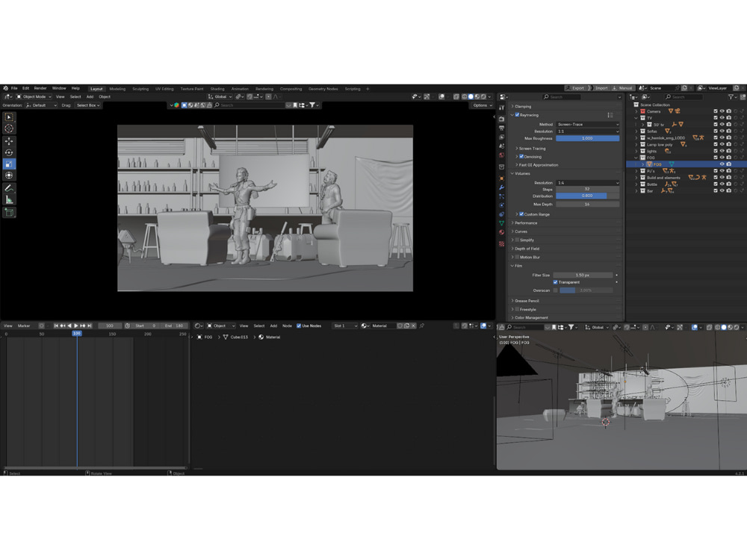Open the viewport Add menu
Screen dimensions: 747x560
click(x=90, y=97)
